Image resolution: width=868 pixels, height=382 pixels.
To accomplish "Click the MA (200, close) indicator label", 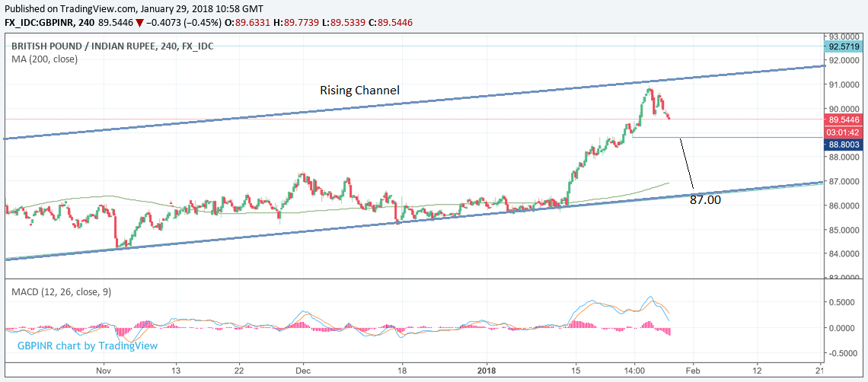I will (x=44, y=59).
